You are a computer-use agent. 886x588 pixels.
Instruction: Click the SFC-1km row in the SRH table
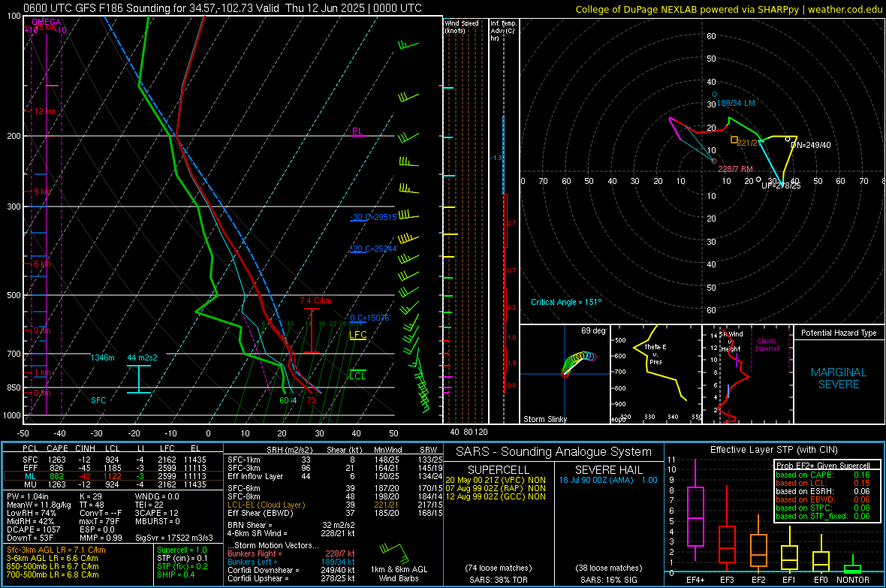pos(335,460)
